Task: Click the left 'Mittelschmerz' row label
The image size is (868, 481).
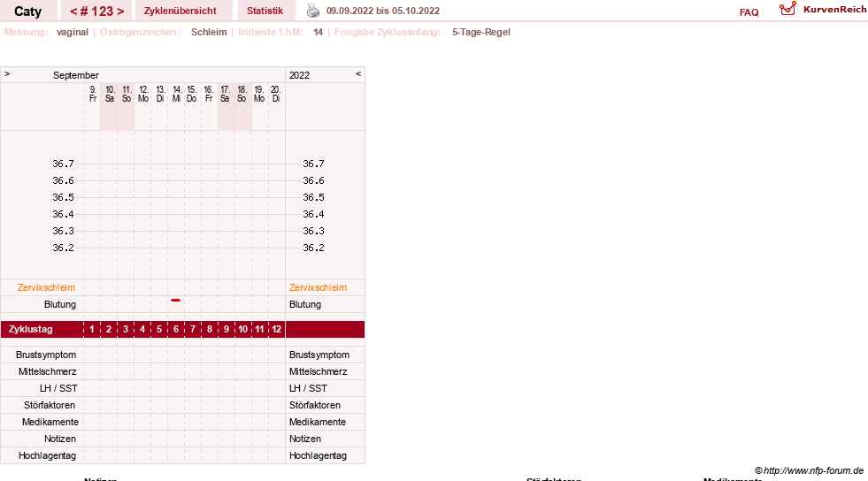Action: [47, 371]
